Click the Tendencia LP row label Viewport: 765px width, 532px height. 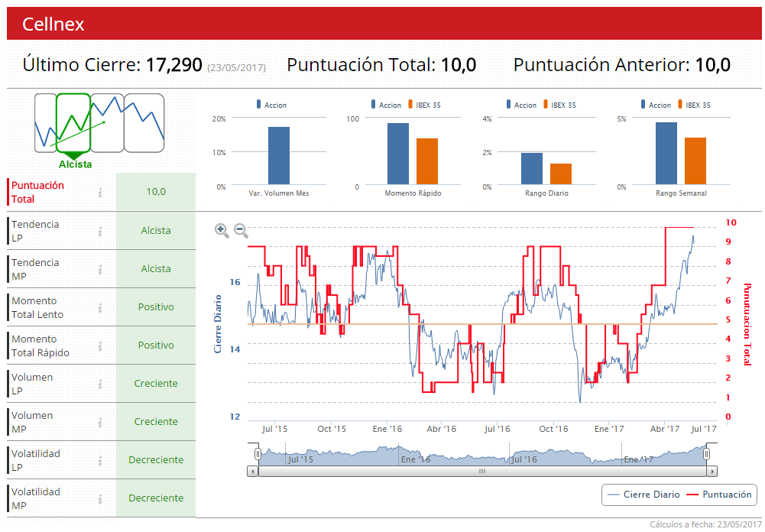[x=35, y=231]
